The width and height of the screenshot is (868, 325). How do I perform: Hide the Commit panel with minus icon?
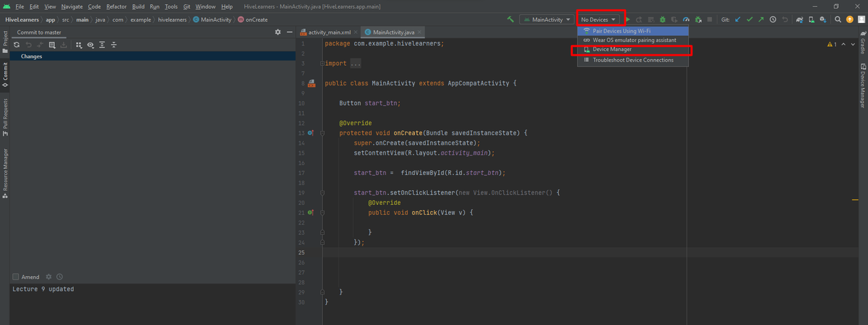click(x=289, y=32)
